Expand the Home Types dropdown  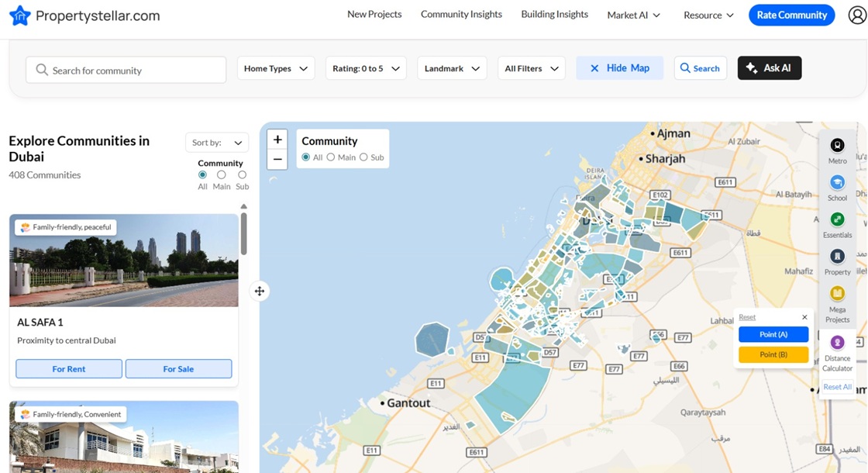(275, 68)
